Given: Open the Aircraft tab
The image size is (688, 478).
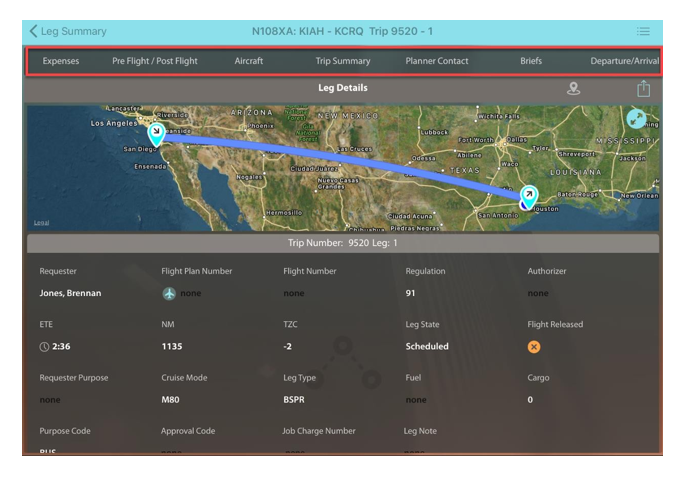Looking at the screenshot, I should click(249, 61).
